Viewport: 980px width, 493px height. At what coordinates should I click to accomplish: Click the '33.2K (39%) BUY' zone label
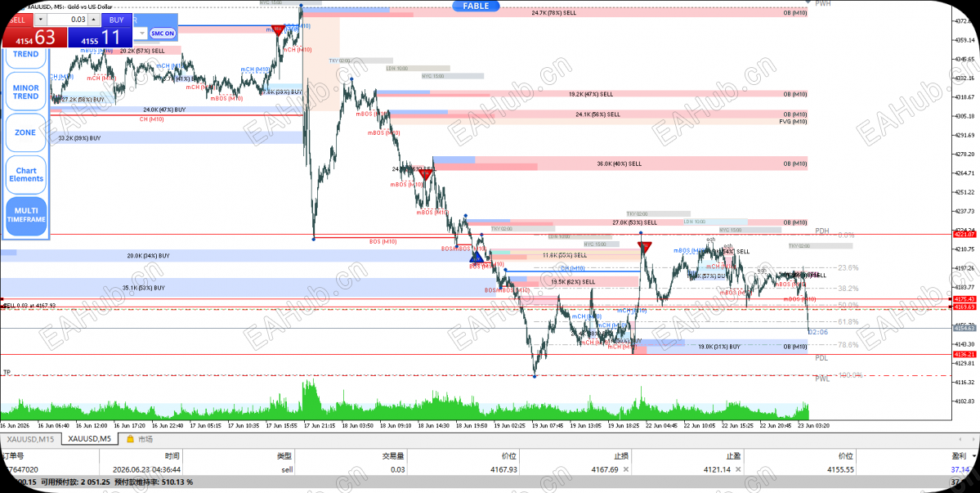pos(79,138)
